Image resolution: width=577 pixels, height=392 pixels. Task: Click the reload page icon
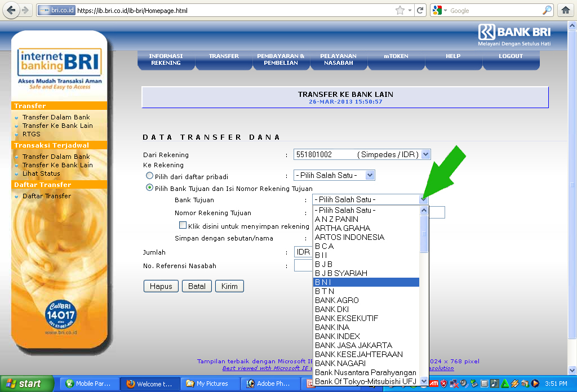(419, 10)
